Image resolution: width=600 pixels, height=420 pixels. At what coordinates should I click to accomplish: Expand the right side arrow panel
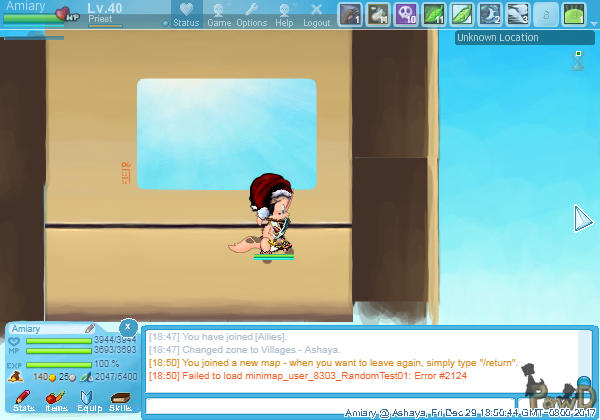(x=583, y=219)
